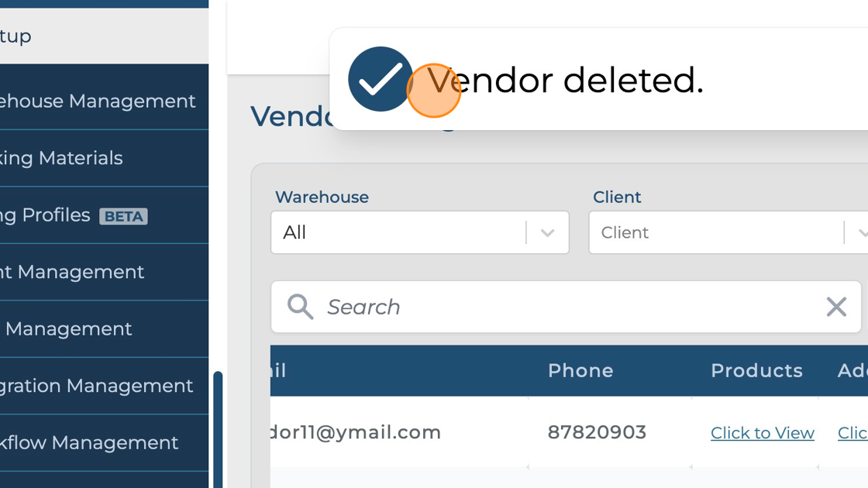Open the Warehouse Management menu item
This screenshot has height=488, width=868.
click(104, 101)
